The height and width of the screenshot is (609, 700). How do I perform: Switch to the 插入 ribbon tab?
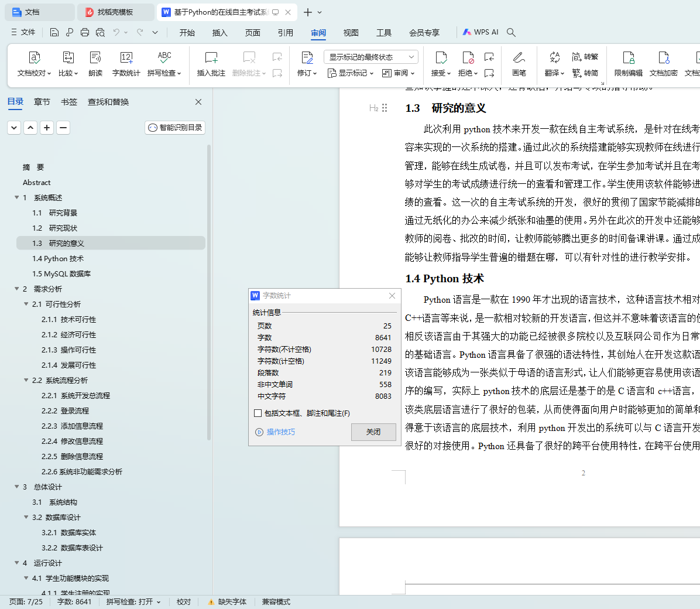coord(219,33)
